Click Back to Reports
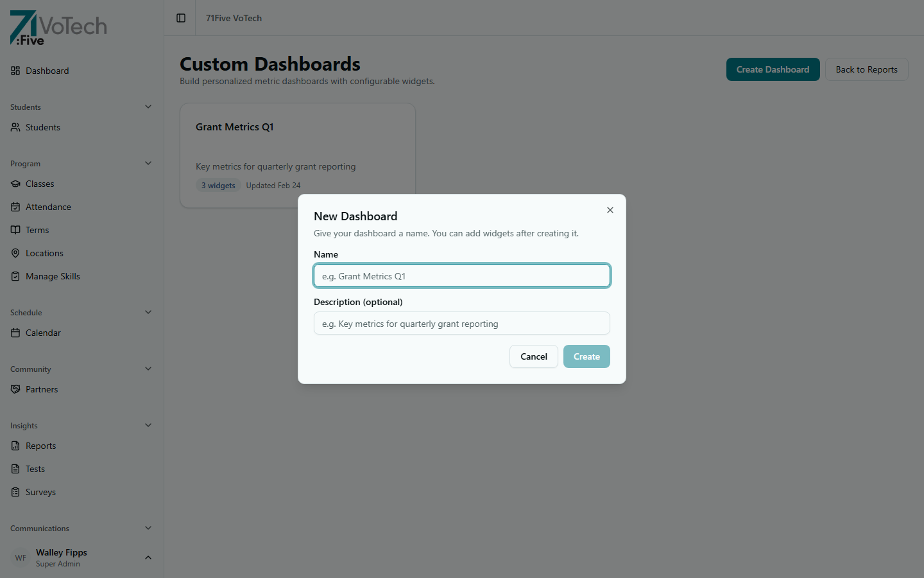 [866, 69]
